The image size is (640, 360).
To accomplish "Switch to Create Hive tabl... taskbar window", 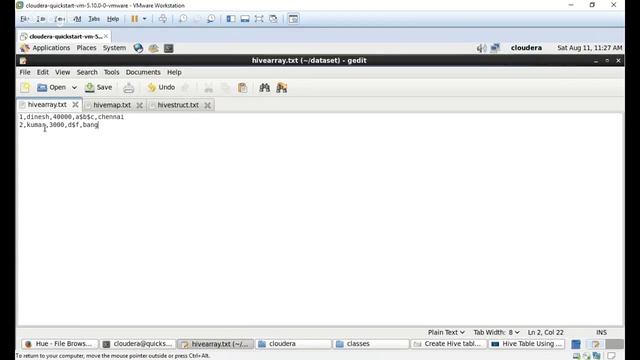I will 449,344.
